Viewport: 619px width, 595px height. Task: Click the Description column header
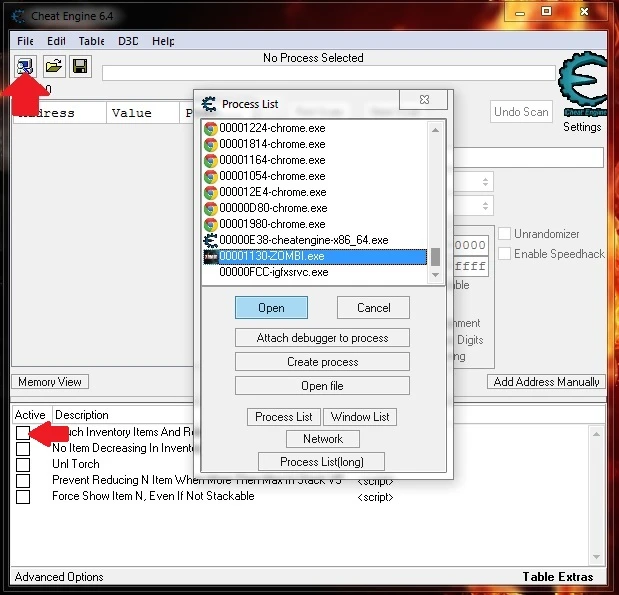[x=82, y=415]
